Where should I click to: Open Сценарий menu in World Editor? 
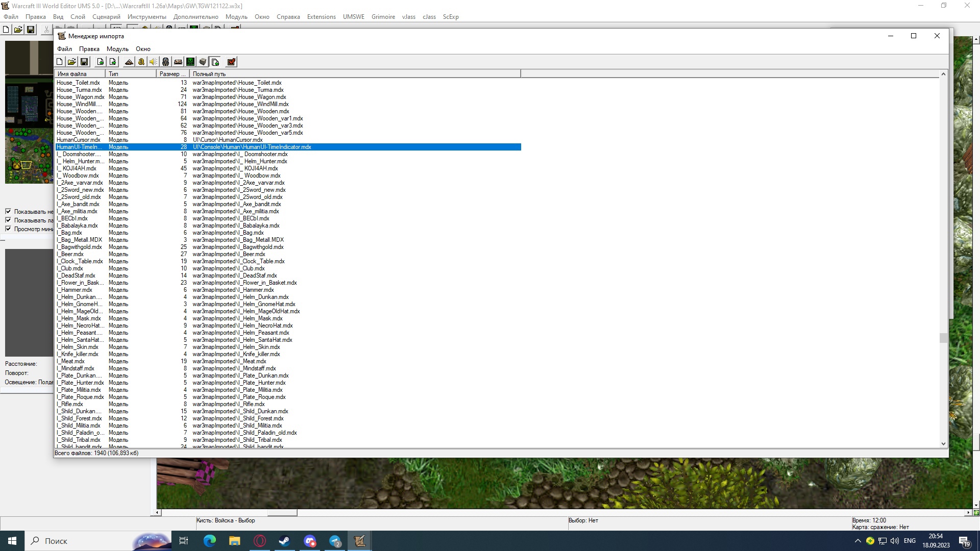[107, 17]
